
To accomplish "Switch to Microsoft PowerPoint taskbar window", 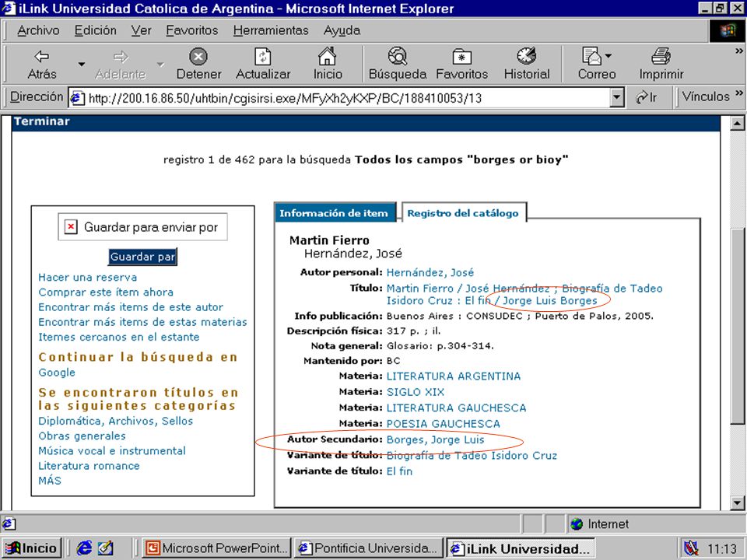I will (x=217, y=548).
